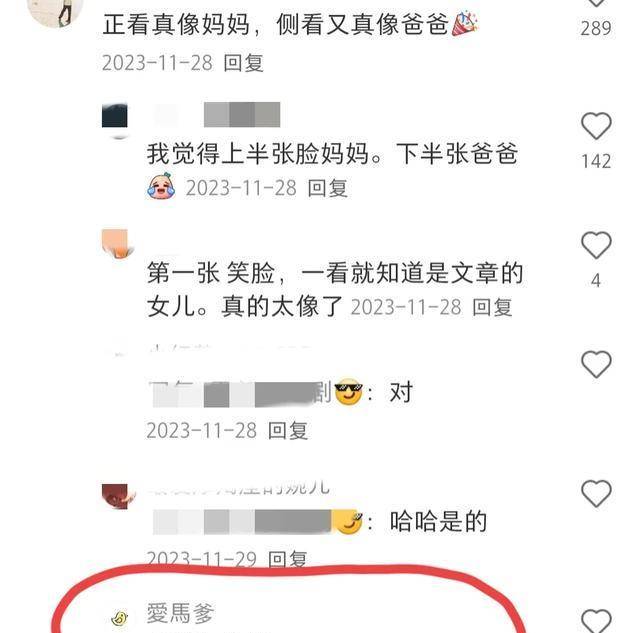Open the yellow chick avatar of 愛馬爹
This screenshot has height=633, width=640.
120,618
